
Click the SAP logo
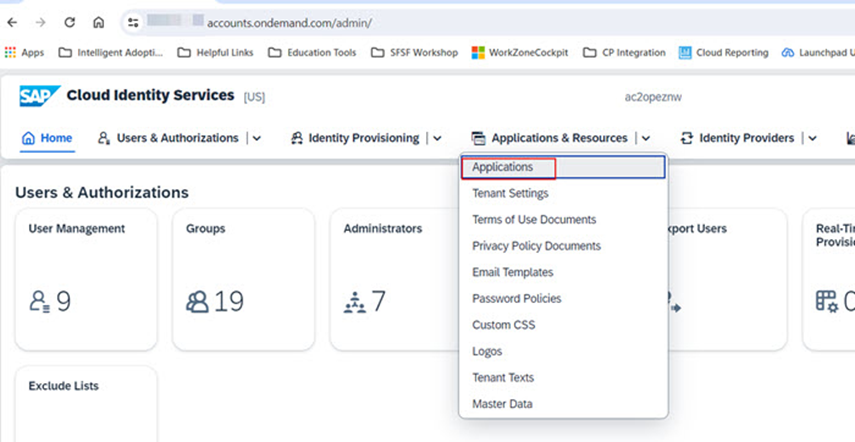tap(37, 96)
